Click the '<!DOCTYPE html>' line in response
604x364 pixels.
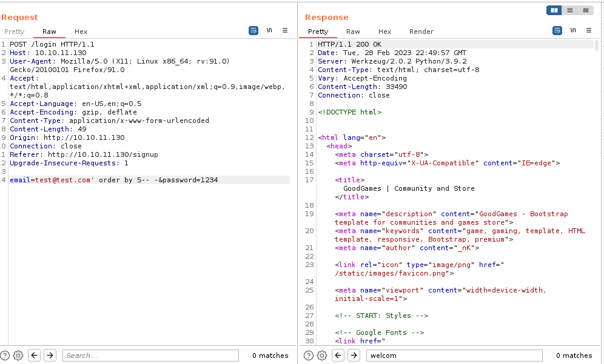[x=350, y=112]
